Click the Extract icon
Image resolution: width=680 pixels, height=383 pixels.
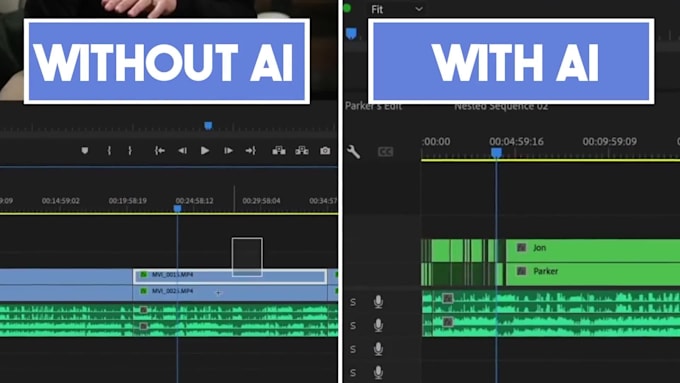point(302,151)
